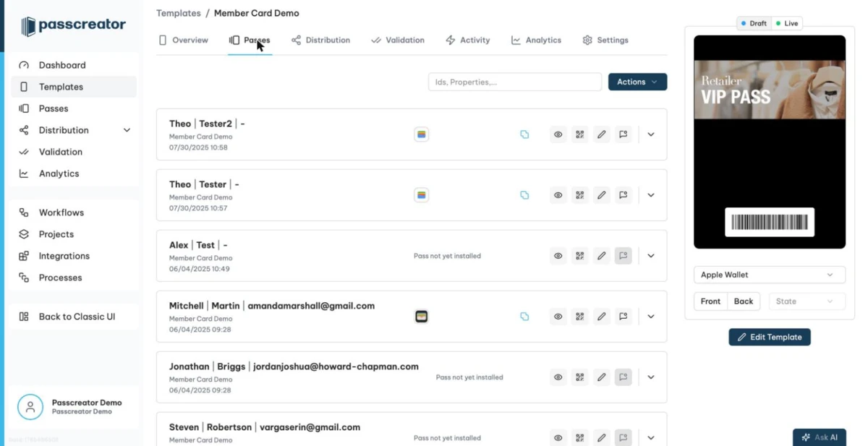Expand Jonathan Briggs row chevron
The height and width of the screenshot is (446, 868).
point(651,377)
